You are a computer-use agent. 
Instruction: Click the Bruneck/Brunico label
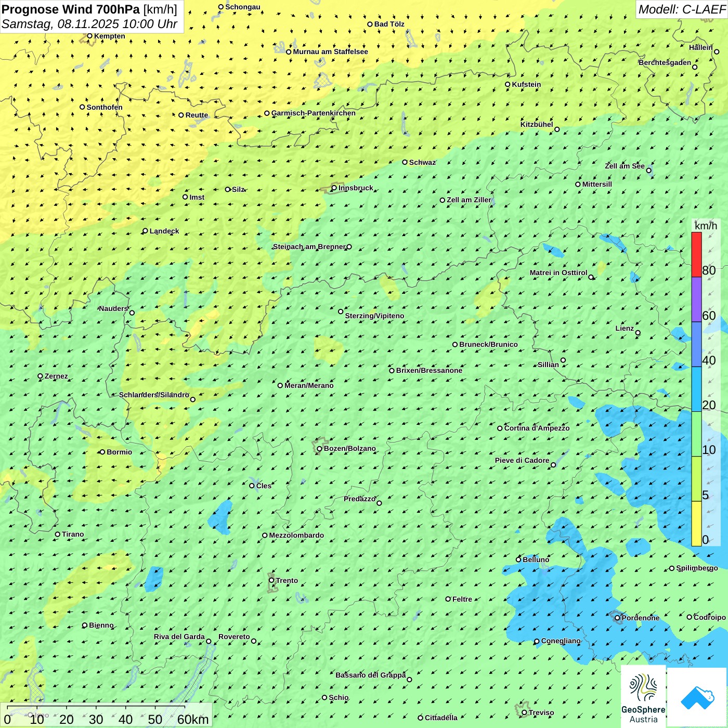pyautogui.click(x=488, y=344)
